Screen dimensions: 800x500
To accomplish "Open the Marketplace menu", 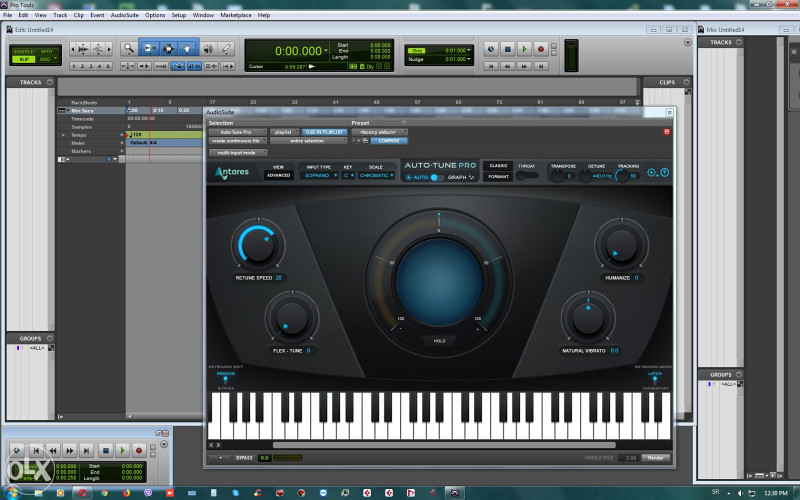I will (x=236, y=15).
